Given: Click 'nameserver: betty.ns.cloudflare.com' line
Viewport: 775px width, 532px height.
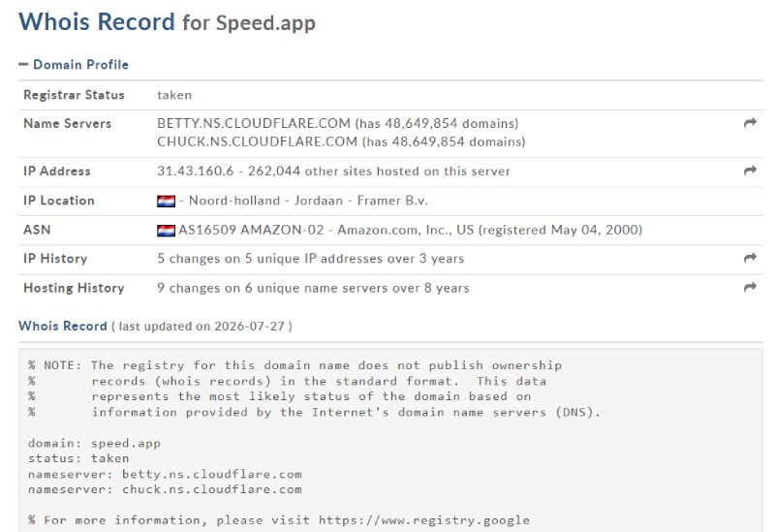Looking at the screenshot, I should [165, 474].
